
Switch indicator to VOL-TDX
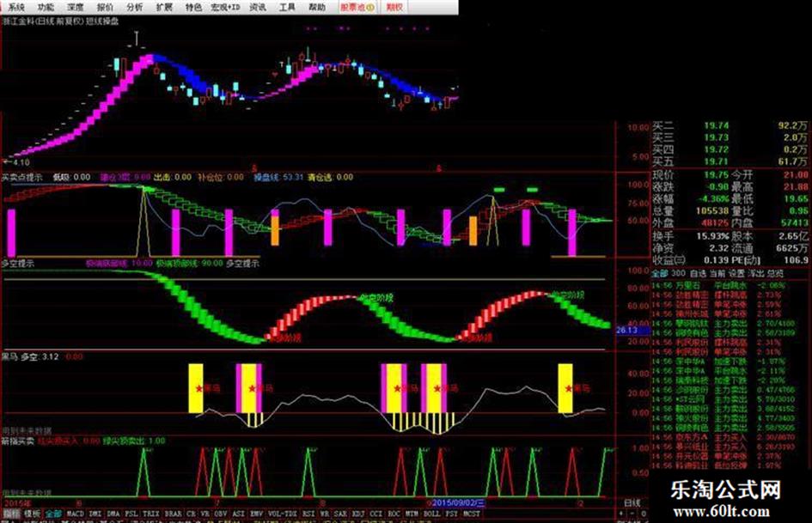click(282, 514)
